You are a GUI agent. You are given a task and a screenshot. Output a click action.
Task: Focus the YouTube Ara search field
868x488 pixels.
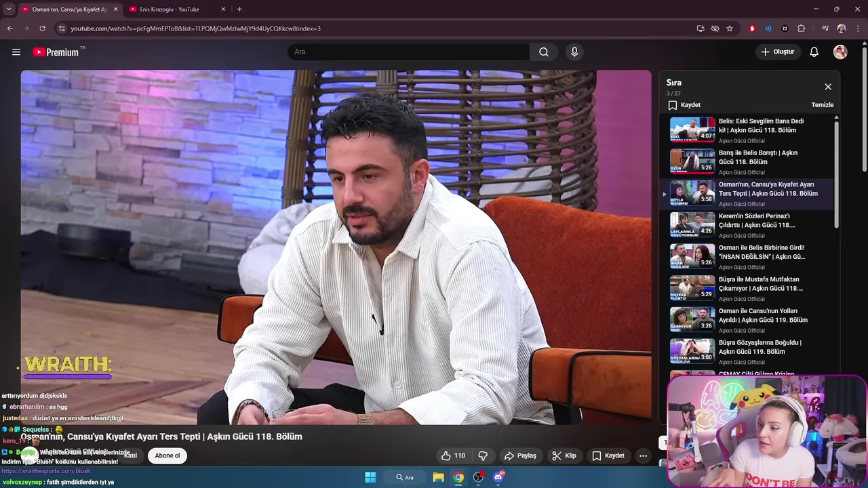pos(409,52)
